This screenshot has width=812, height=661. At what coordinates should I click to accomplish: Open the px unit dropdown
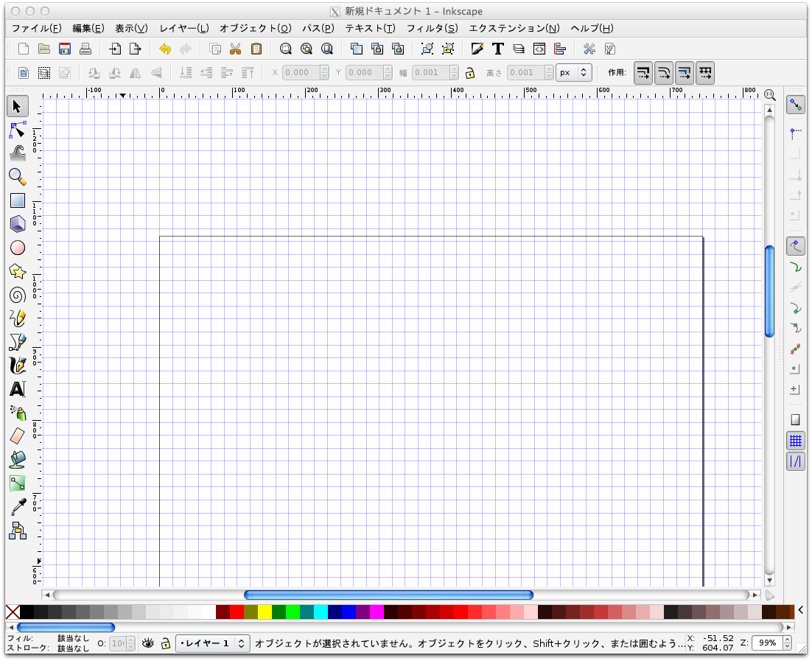(574, 72)
